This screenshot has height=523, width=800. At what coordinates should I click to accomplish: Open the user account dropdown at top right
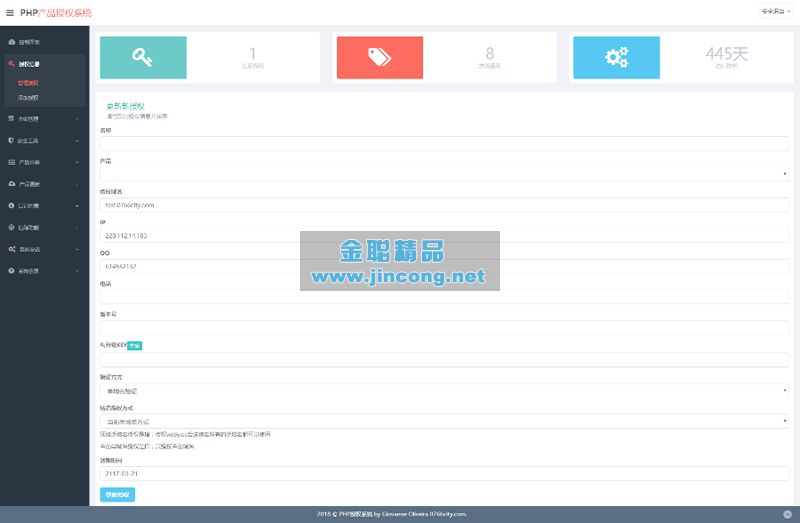[x=776, y=11]
